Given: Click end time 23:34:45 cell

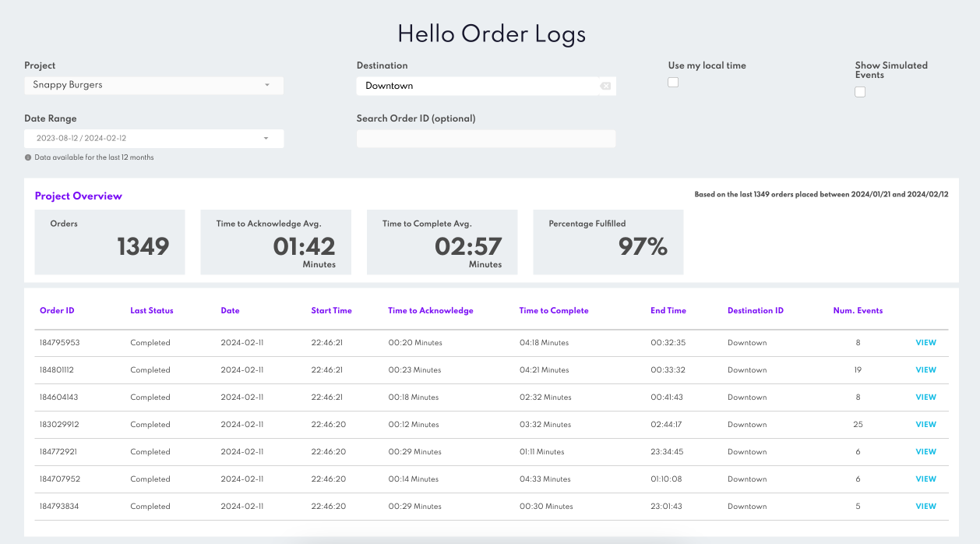Looking at the screenshot, I should click(x=668, y=452).
